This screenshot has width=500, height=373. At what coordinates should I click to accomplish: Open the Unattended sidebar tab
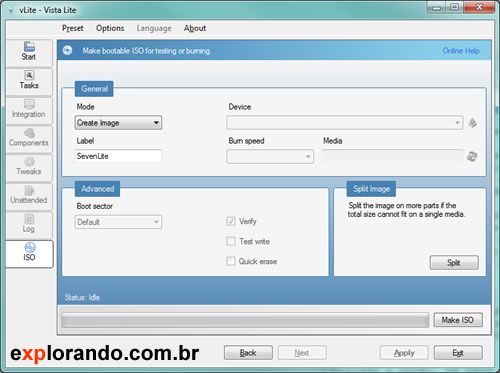coord(29,196)
